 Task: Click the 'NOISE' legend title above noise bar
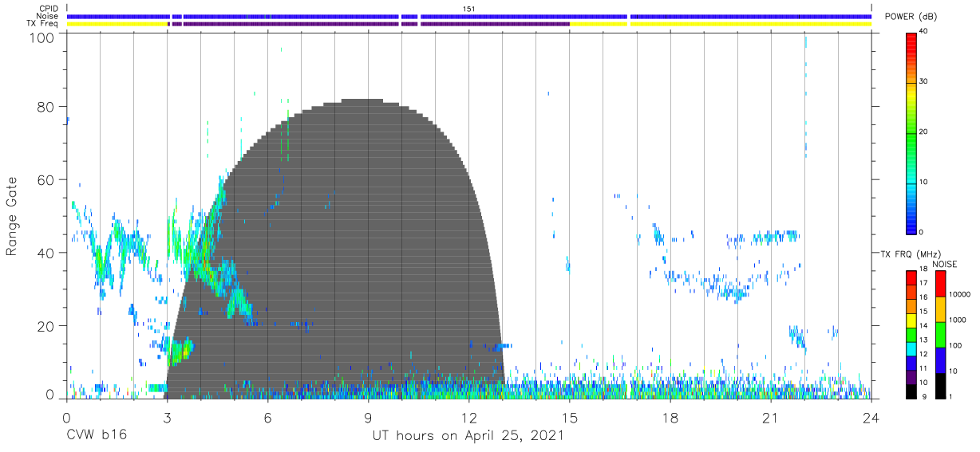click(944, 264)
